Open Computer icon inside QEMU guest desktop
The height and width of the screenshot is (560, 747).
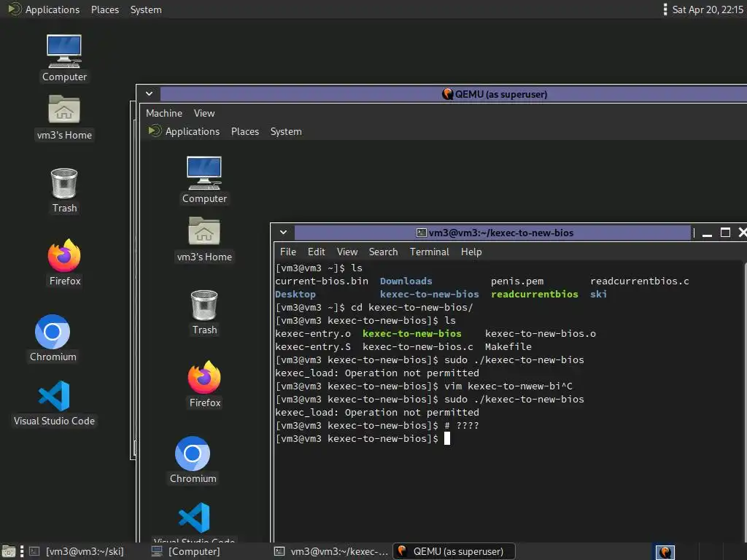point(204,174)
